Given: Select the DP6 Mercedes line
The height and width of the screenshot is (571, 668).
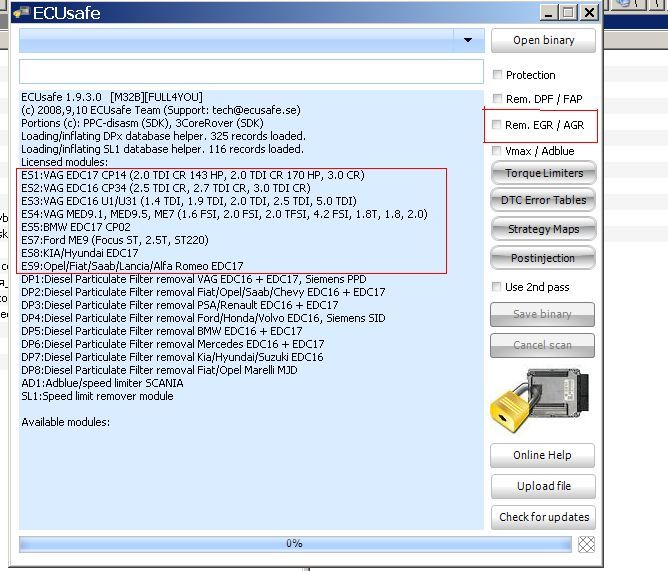Looking at the screenshot, I should pyautogui.click(x=173, y=344).
